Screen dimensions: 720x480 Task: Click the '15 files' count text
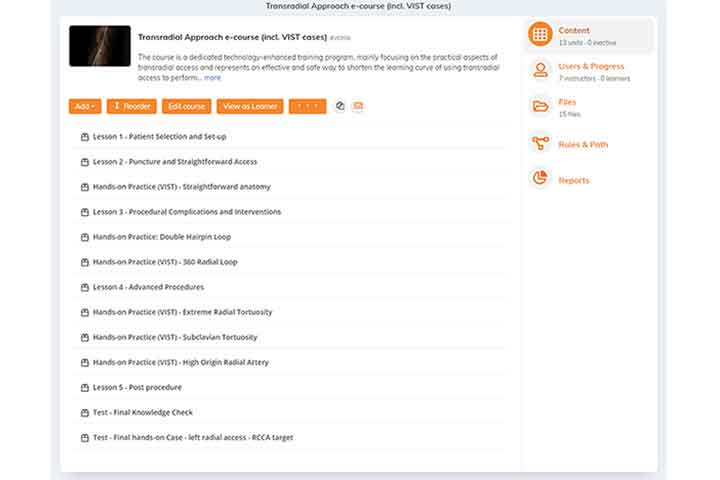click(x=569, y=114)
